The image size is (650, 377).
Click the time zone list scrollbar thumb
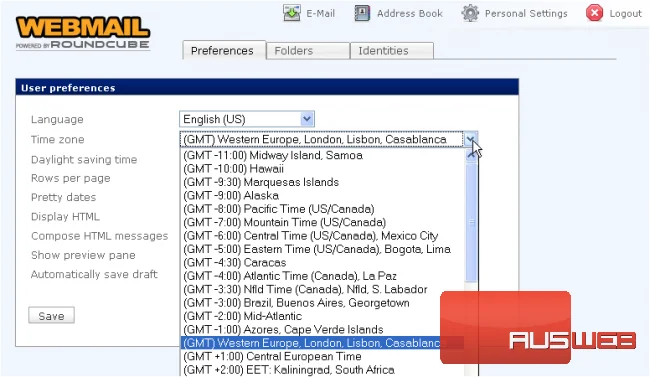tap(471, 222)
